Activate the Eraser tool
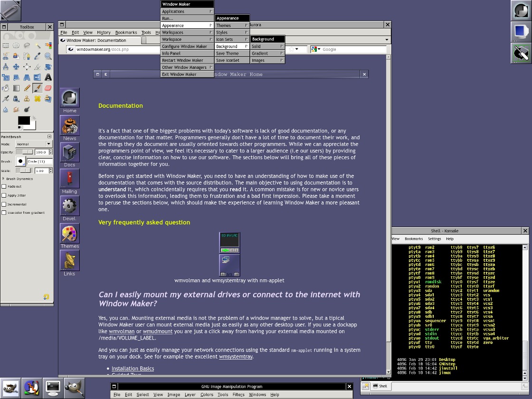This screenshot has height=399, width=532. (x=48, y=88)
